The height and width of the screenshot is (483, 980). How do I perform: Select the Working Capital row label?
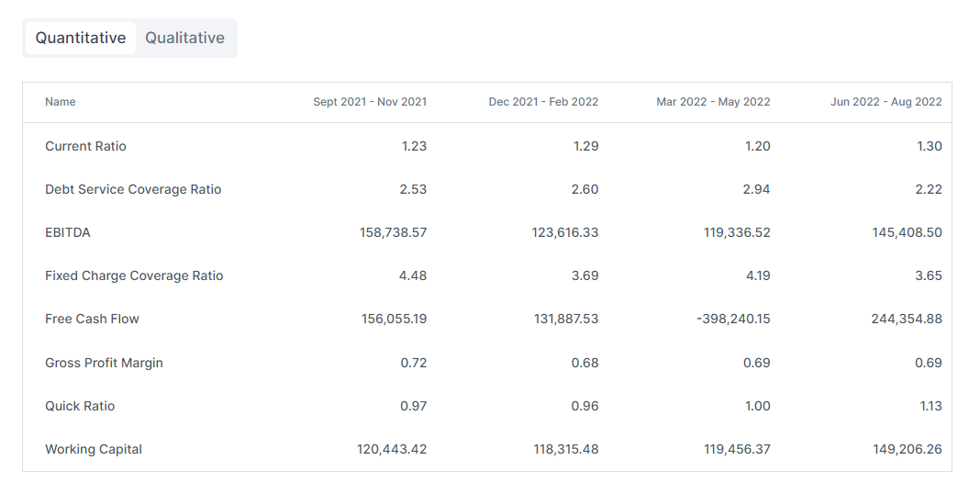94,449
